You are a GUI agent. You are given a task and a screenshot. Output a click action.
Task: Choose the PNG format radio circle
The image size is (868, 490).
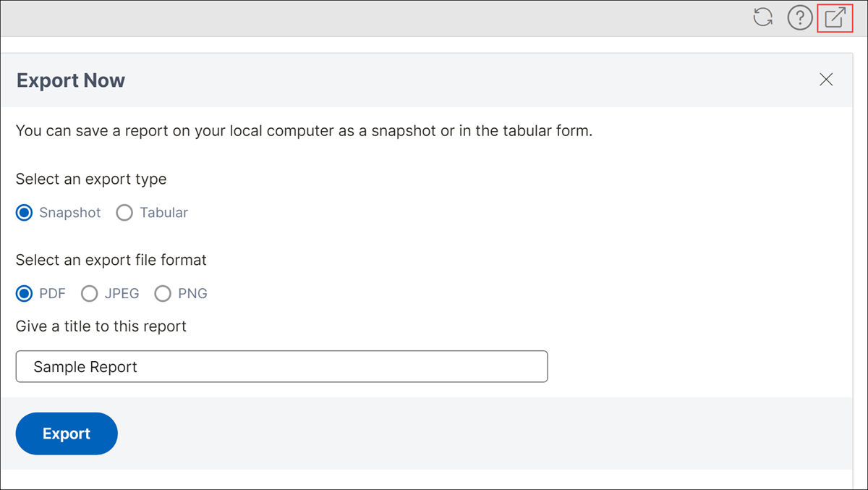(163, 293)
